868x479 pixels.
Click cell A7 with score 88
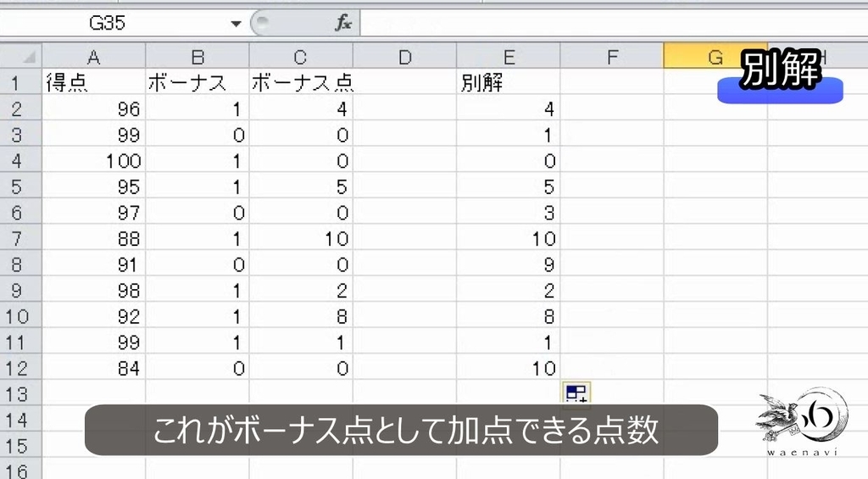click(93, 239)
